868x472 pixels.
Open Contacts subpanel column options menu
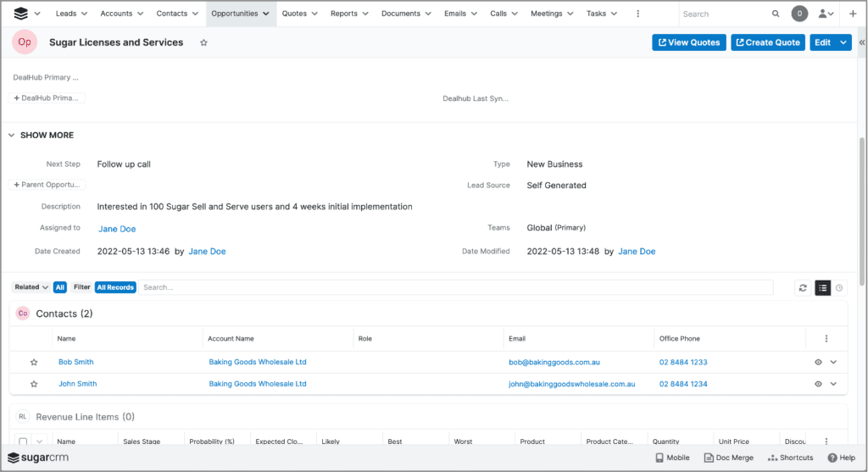click(826, 339)
